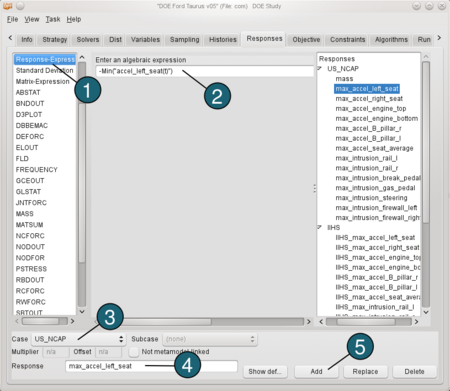Open the View menu
The height and width of the screenshot is (391, 450).
point(31,19)
